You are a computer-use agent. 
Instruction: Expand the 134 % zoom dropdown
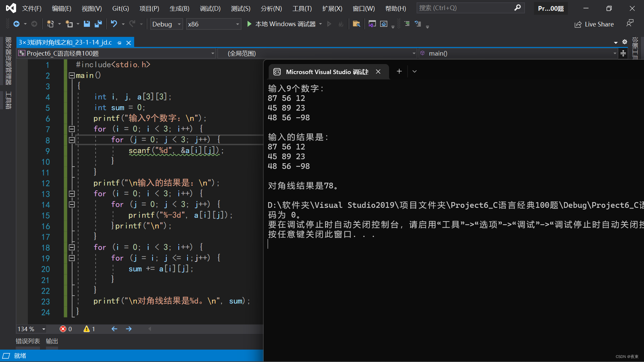coord(44,329)
